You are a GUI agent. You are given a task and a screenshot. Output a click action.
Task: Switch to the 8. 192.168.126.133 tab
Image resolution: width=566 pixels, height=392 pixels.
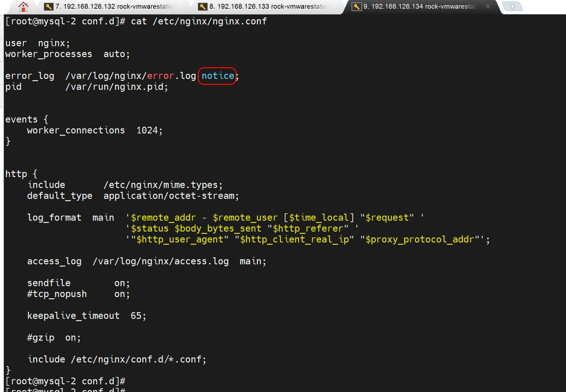268,6
